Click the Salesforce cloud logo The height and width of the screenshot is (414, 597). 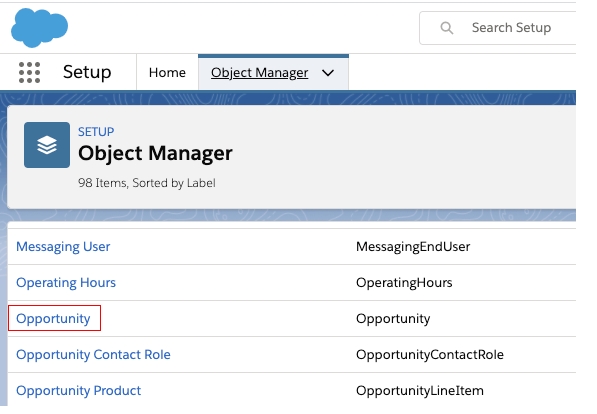(x=39, y=27)
